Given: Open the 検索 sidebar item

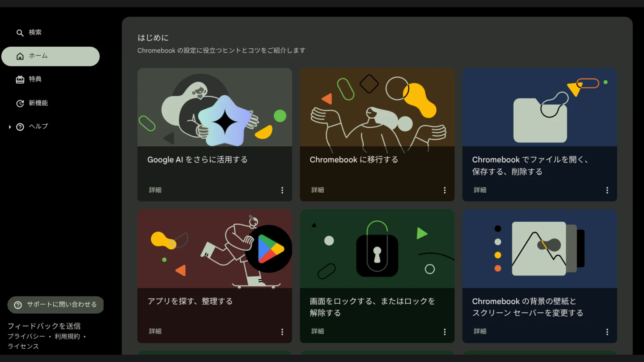Looking at the screenshot, I should (x=50, y=33).
